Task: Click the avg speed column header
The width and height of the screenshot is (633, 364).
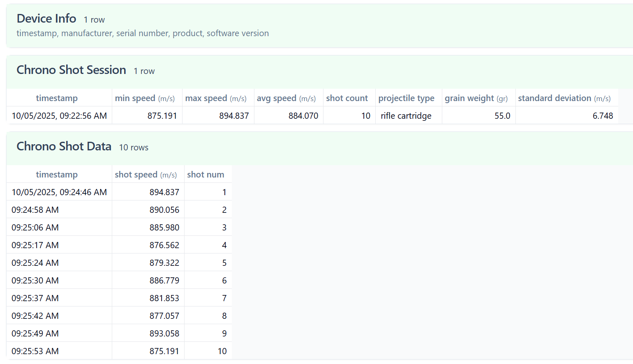Action: (286, 98)
